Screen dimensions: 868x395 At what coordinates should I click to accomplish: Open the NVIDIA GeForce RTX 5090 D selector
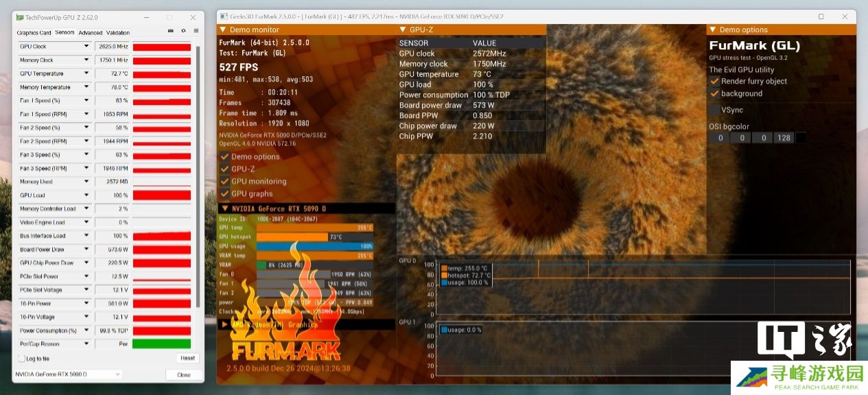click(68, 374)
